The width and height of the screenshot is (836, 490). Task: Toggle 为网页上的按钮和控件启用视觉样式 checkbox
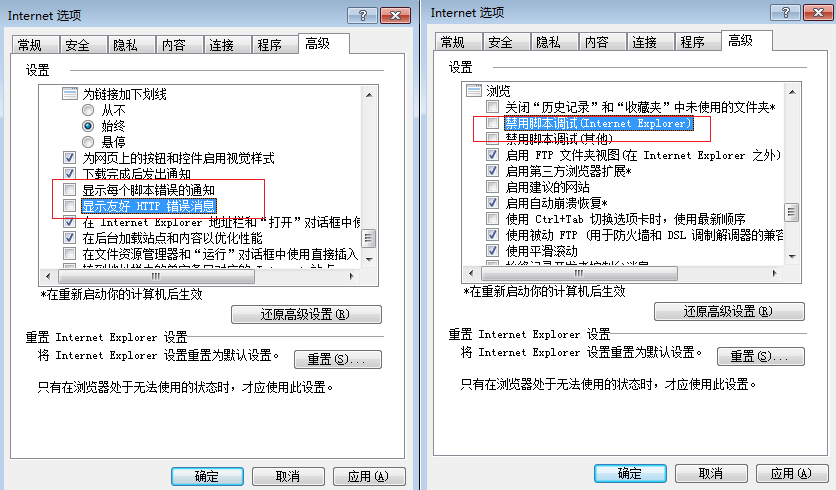coord(69,158)
